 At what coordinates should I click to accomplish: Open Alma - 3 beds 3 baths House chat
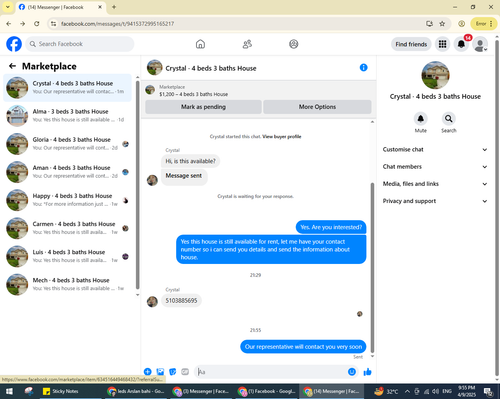[x=68, y=116]
